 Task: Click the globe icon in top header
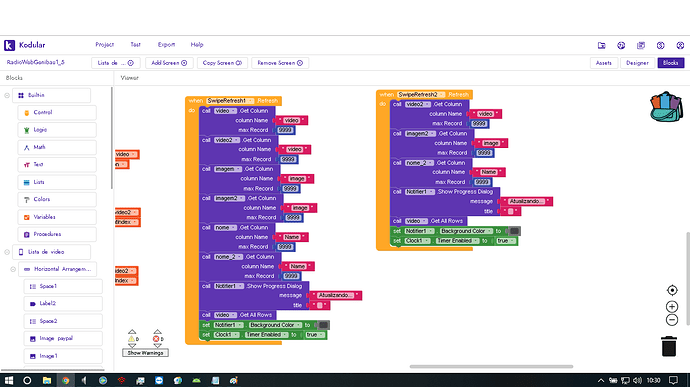point(621,45)
